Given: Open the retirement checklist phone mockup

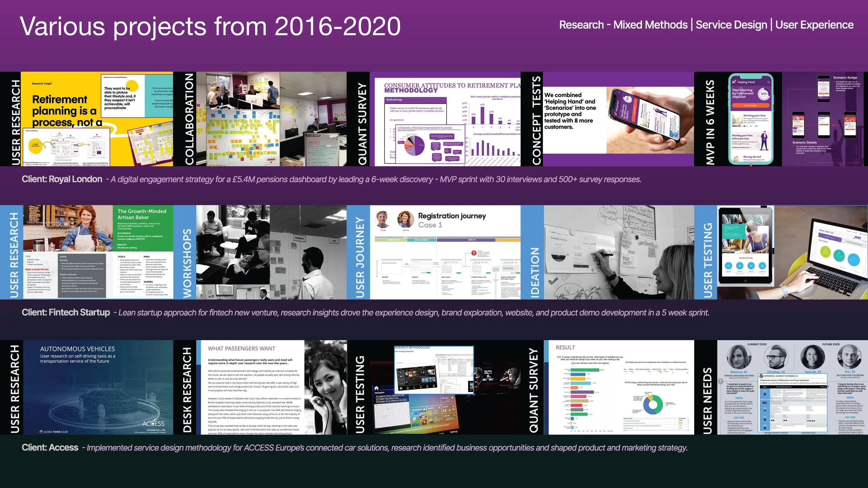Looking at the screenshot, I should pos(751,119).
